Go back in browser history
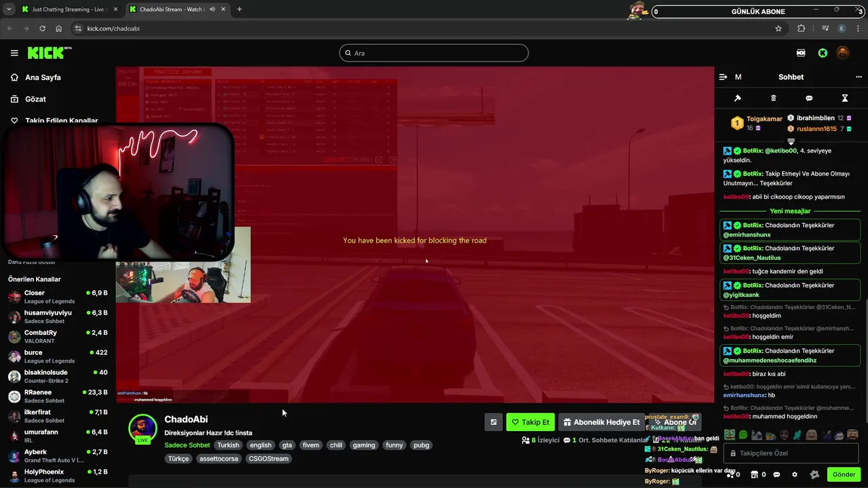 click(x=9, y=28)
